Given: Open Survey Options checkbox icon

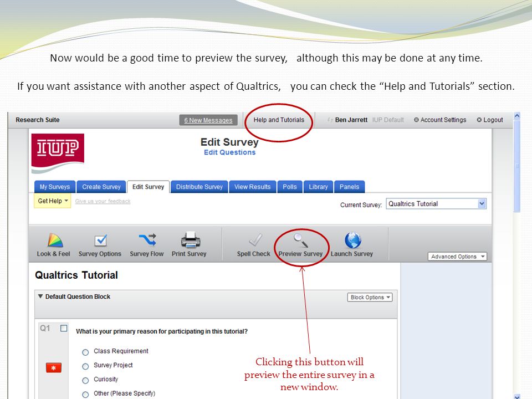Looking at the screenshot, I should pyautogui.click(x=101, y=240).
